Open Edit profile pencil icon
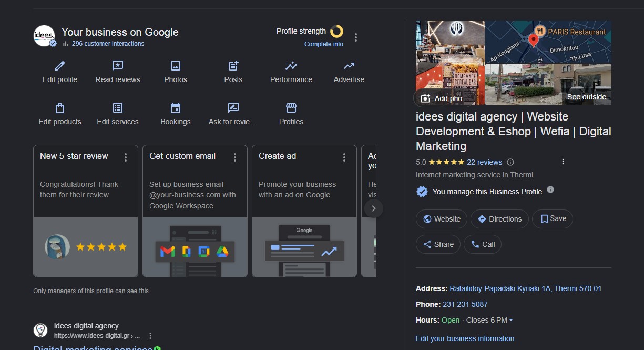Screen dimensions: 644x350 [60, 66]
